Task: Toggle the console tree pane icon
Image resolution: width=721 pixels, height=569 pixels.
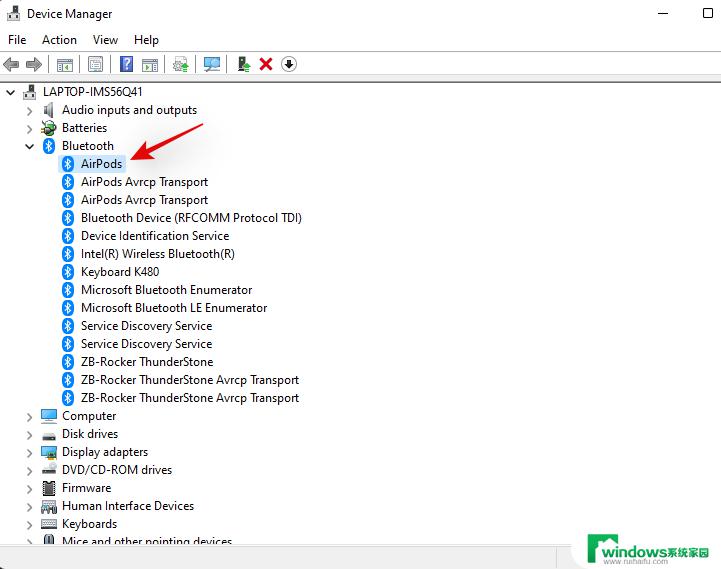Action: coord(65,64)
